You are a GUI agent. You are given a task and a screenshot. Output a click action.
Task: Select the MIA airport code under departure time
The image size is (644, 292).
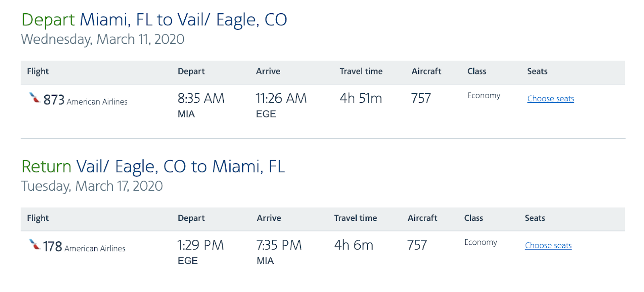coord(186,114)
